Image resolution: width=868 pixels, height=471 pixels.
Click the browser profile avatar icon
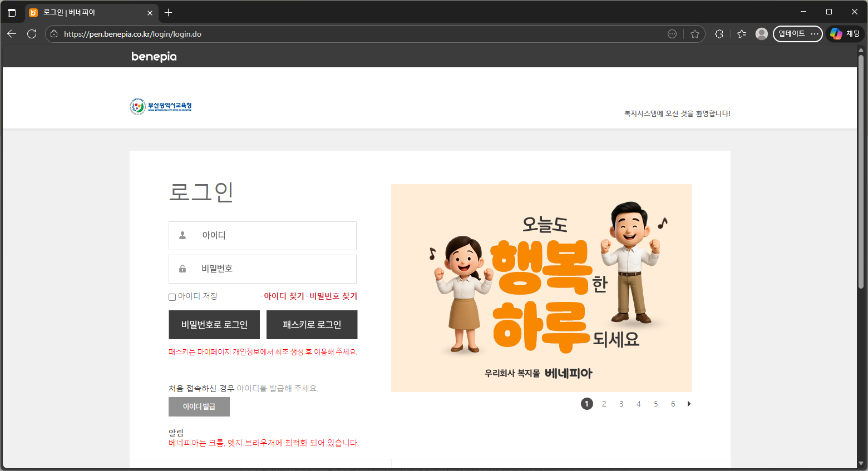(761, 34)
